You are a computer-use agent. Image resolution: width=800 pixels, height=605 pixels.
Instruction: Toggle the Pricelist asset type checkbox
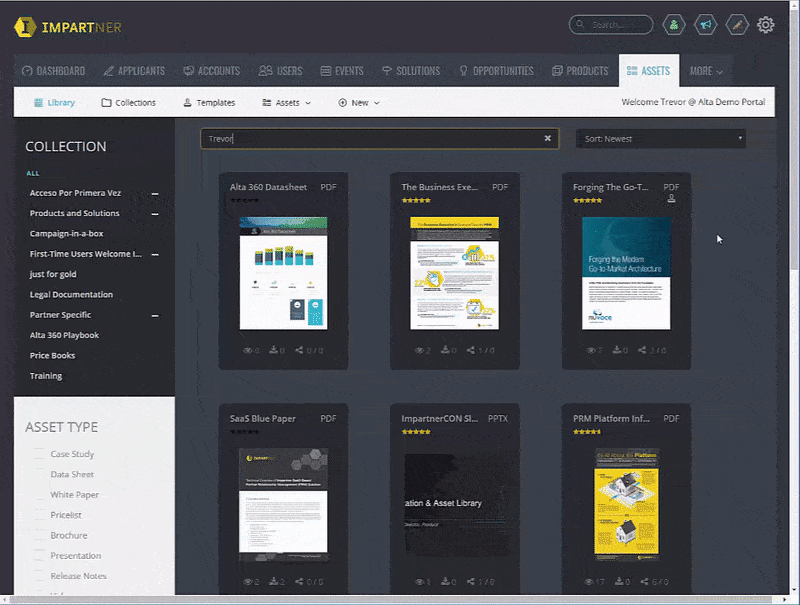(x=39, y=515)
